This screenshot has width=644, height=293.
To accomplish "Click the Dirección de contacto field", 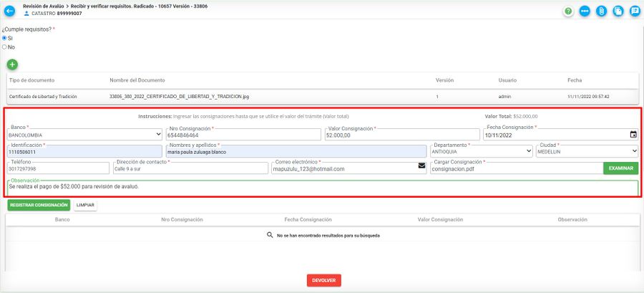I will (x=190, y=168).
